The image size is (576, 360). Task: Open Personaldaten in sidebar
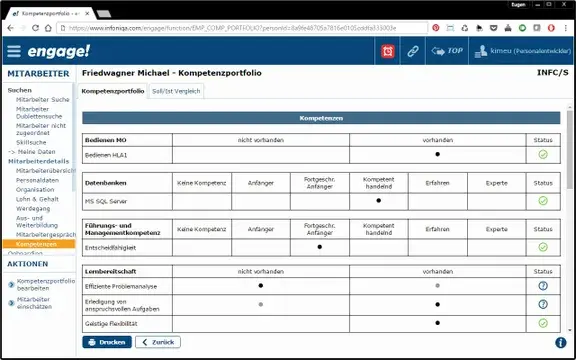click(x=37, y=180)
